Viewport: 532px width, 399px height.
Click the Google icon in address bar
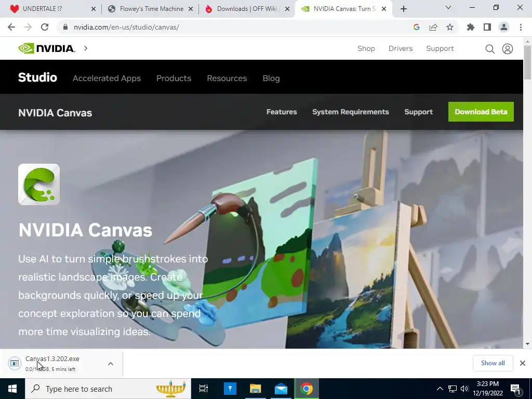(417, 27)
